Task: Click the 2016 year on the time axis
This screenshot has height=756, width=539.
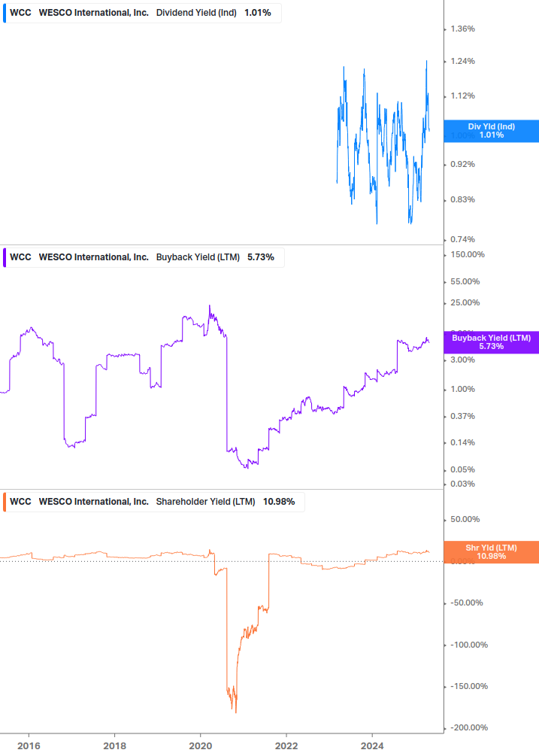Action: point(29,746)
